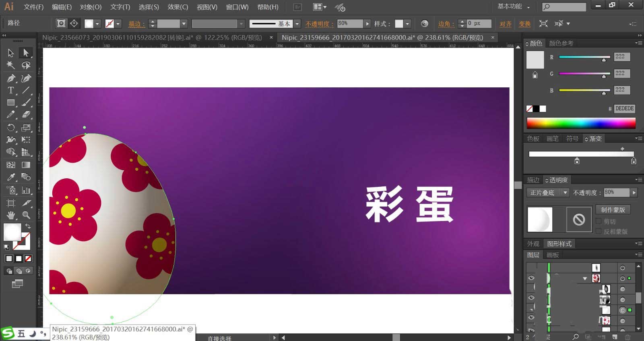Select the Pen tool
Image resolution: width=644 pixels, height=341 pixels.
point(11,78)
